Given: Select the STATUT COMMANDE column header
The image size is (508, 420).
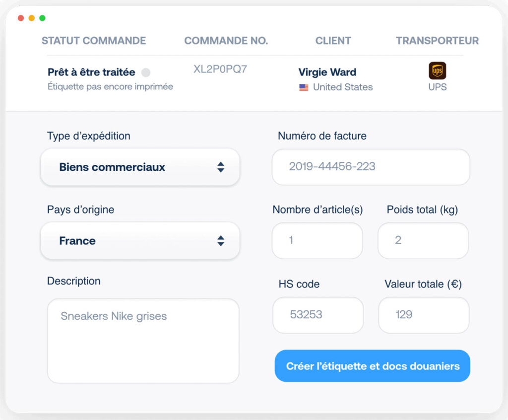Looking at the screenshot, I should [93, 41].
